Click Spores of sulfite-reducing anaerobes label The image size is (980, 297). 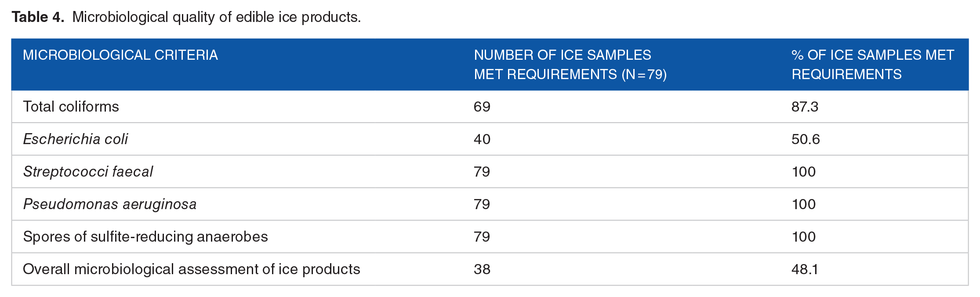point(145,237)
